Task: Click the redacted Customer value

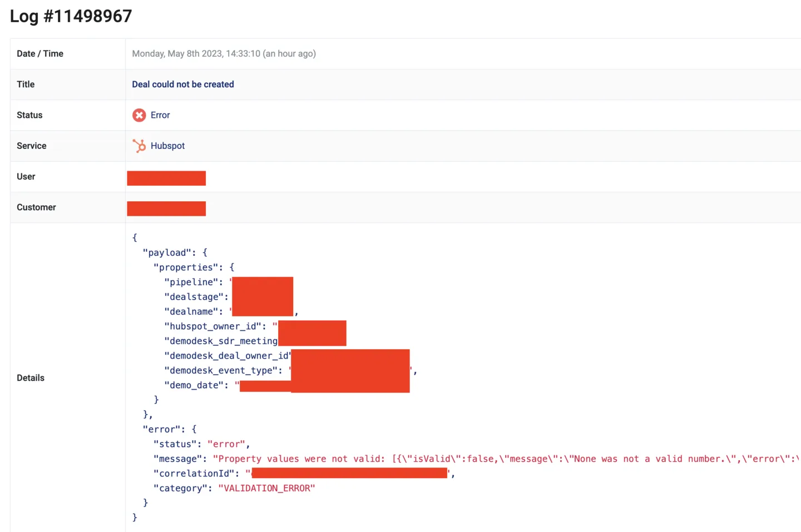Action: click(166, 208)
